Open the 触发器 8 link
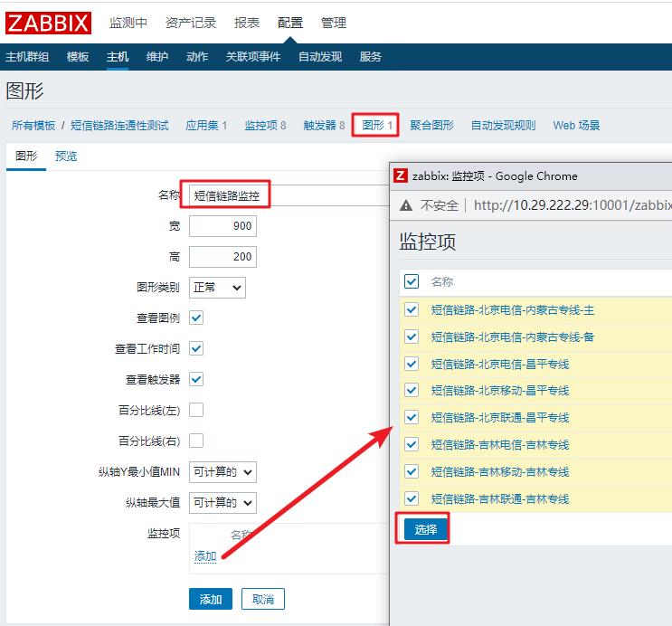The width and height of the screenshot is (672, 626). [x=324, y=126]
